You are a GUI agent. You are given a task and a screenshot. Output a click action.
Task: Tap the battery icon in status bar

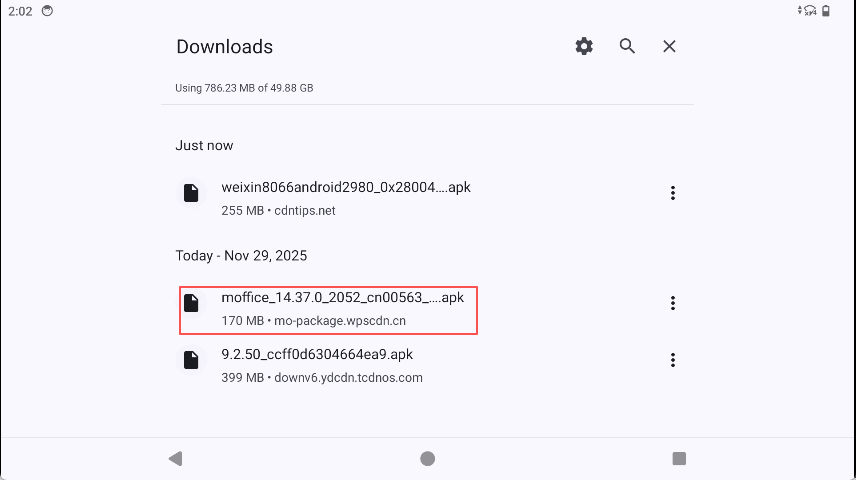(x=837, y=10)
